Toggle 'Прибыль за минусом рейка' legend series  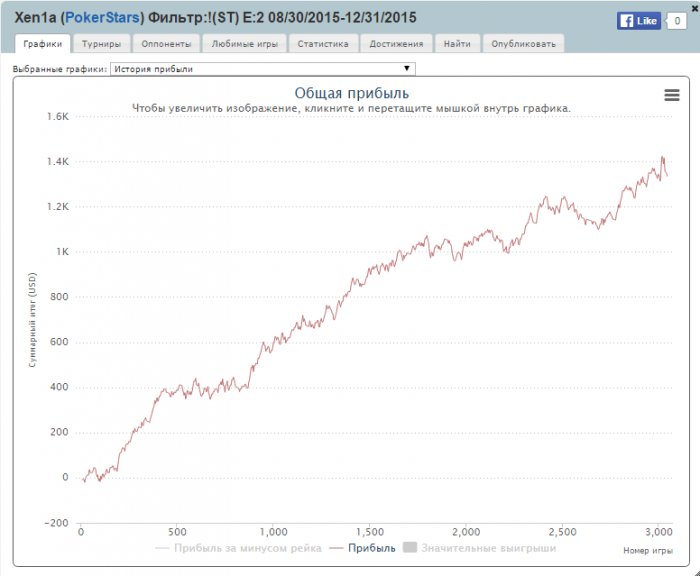242,548
